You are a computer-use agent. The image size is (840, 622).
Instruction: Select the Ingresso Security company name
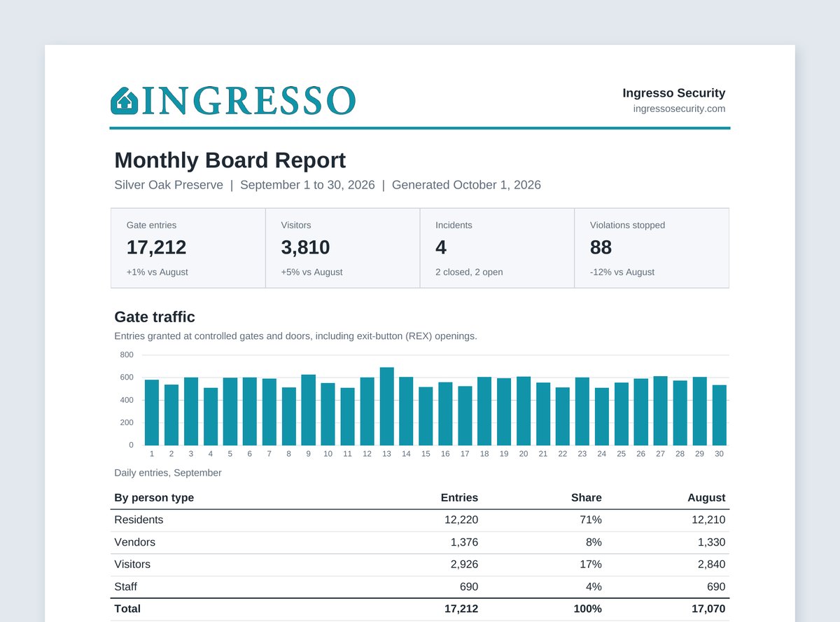tap(674, 93)
